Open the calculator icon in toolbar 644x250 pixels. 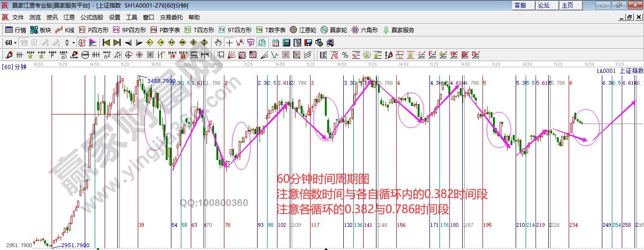[x=286, y=43]
